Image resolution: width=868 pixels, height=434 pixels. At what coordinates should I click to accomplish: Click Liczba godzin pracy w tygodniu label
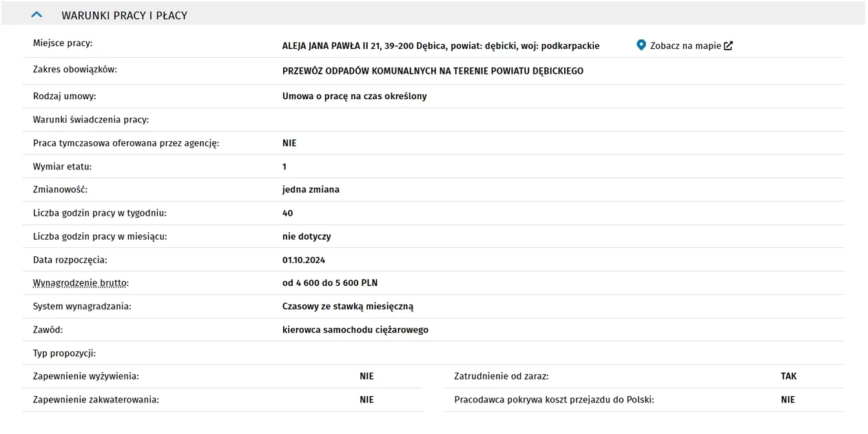coord(100,214)
